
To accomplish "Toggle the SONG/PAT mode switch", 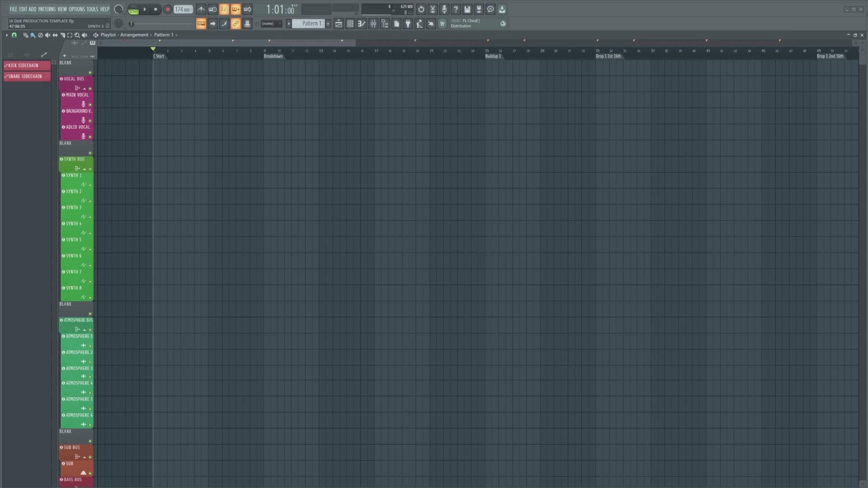I will coord(133,9).
